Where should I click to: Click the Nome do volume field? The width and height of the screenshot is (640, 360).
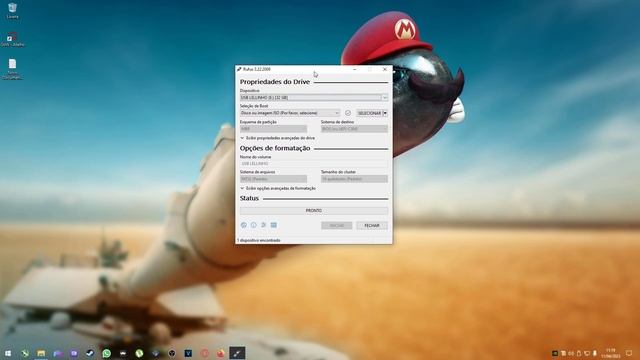tap(313, 163)
